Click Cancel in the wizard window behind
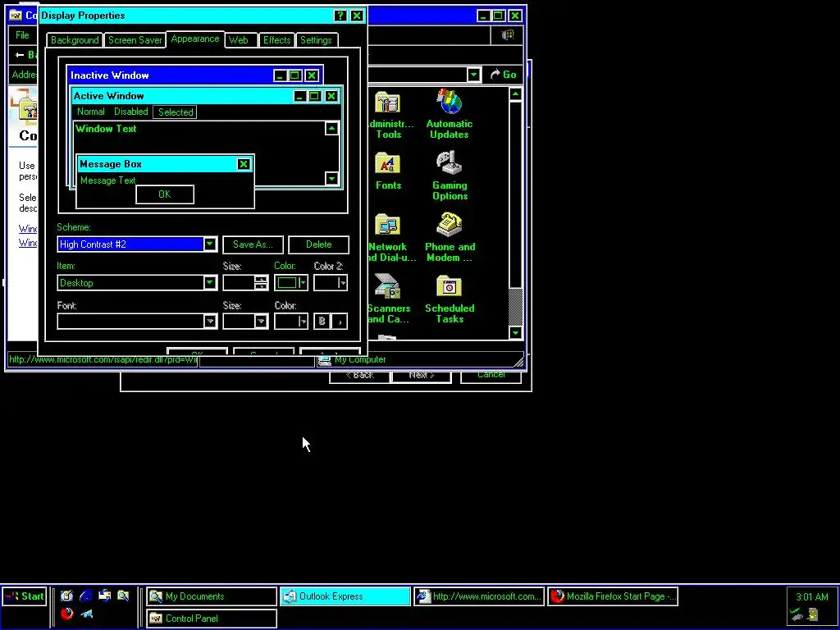This screenshot has width=840, height=630. pyautogui.click(x=491, y=374)
